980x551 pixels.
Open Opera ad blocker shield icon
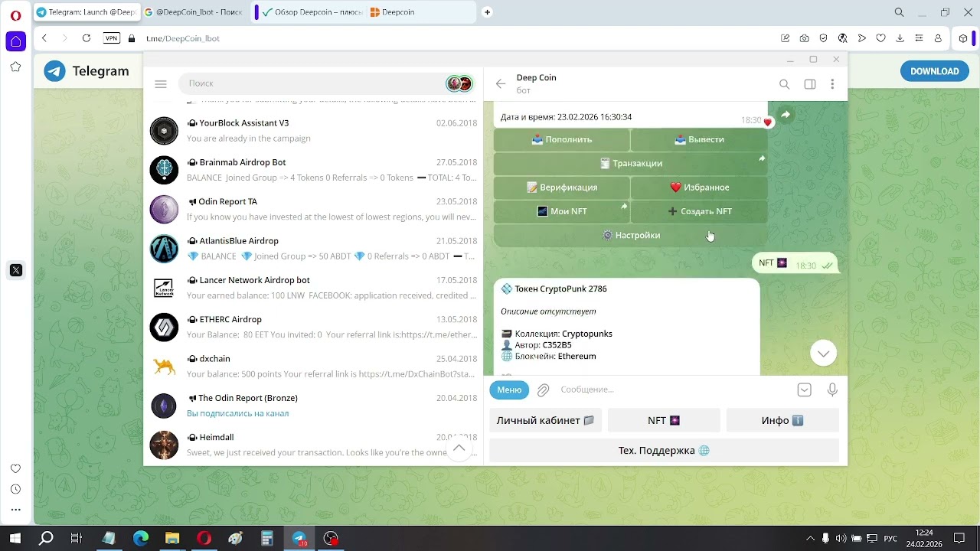tap(823, 38)
